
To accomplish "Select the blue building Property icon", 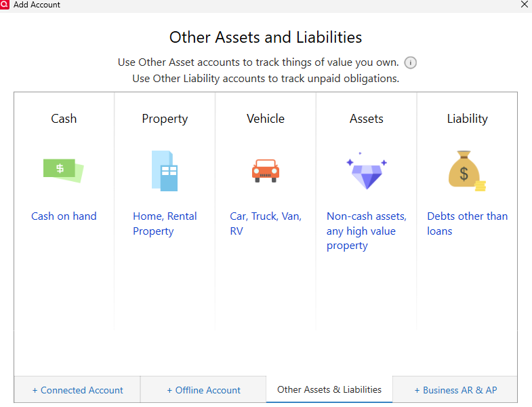I will [x=165, y=170].
